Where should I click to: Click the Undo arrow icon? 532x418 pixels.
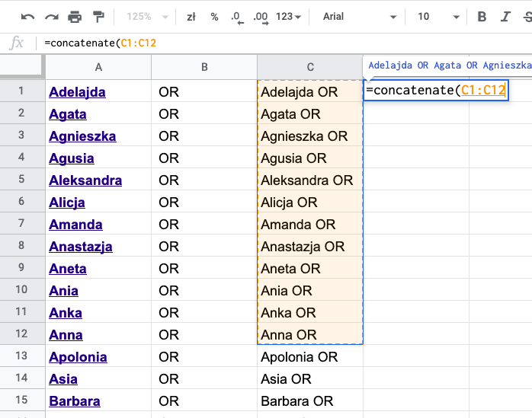tap(27, 17)
